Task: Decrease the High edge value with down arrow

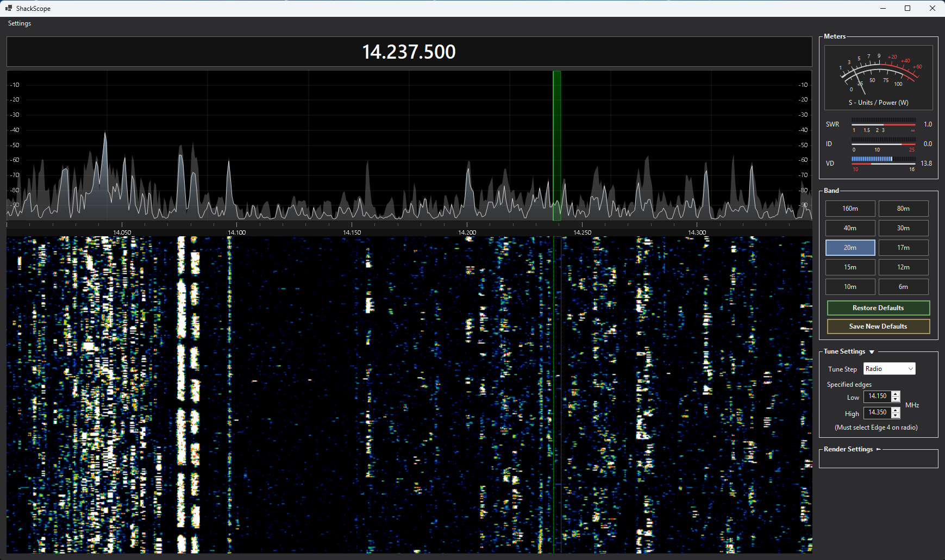Action: tap(896, 416)
